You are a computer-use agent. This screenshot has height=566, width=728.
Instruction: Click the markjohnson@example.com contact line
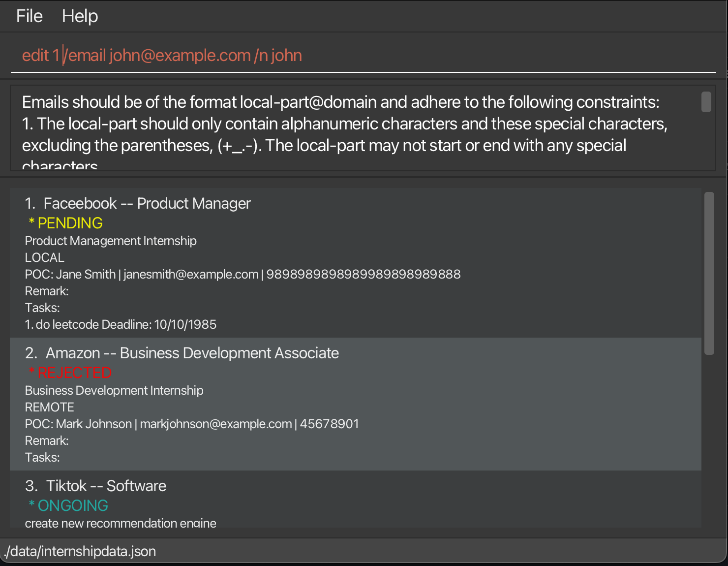[192, 424]
